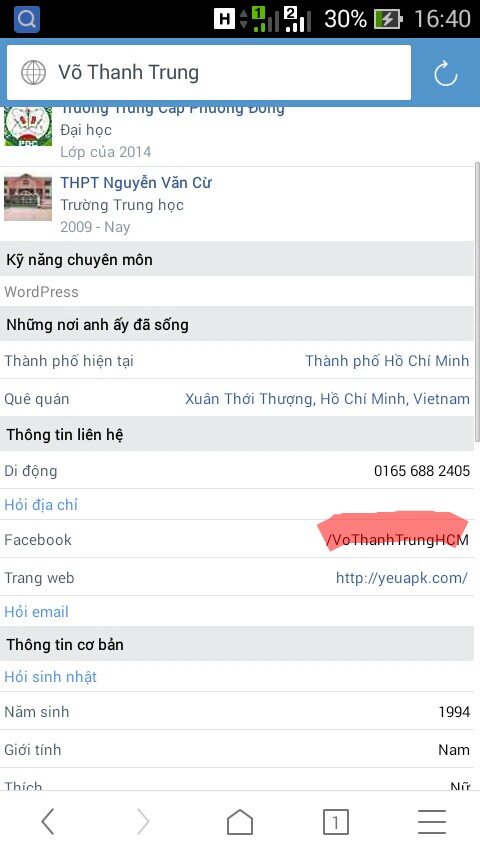This screenshot has height=854, width=480.
Task: Tap the mobile number 0165 688 2405
Action: [422, 471]
